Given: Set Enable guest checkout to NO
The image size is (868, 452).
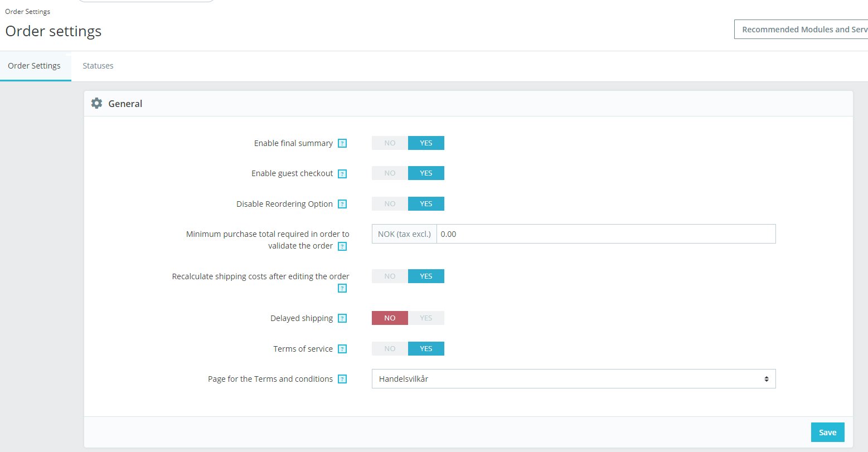Looking at the screenshot, I should coord(390,173).
